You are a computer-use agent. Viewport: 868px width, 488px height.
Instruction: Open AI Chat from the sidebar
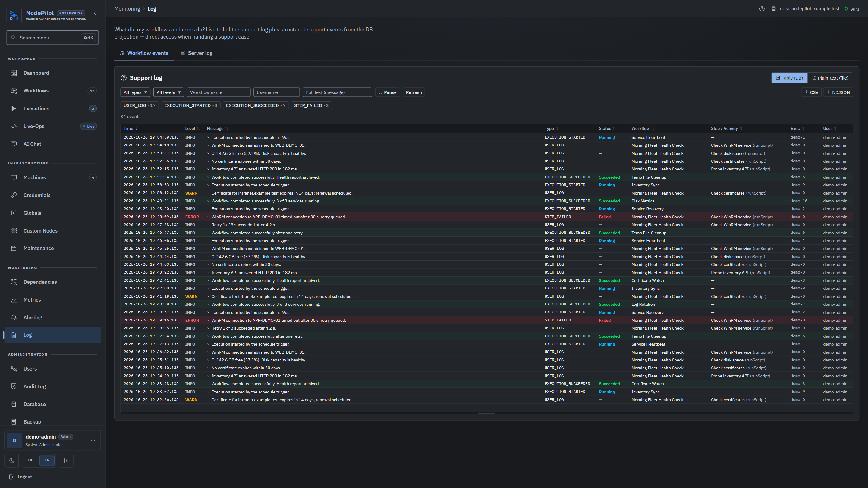(x=52, y=144)
